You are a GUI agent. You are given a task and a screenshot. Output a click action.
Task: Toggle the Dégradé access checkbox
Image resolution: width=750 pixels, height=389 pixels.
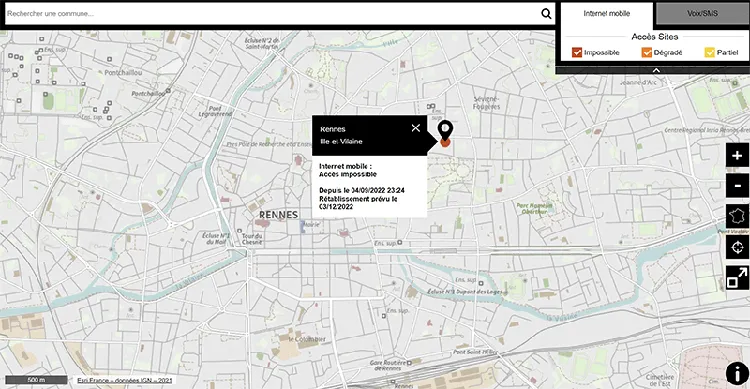pyautogui.click(x=647, y=52)
